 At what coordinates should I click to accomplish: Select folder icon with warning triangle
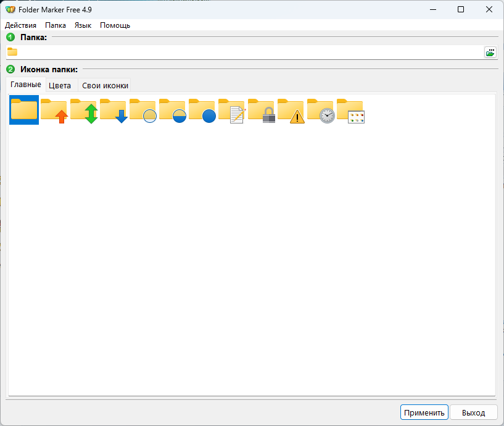(x=291, y=110)
